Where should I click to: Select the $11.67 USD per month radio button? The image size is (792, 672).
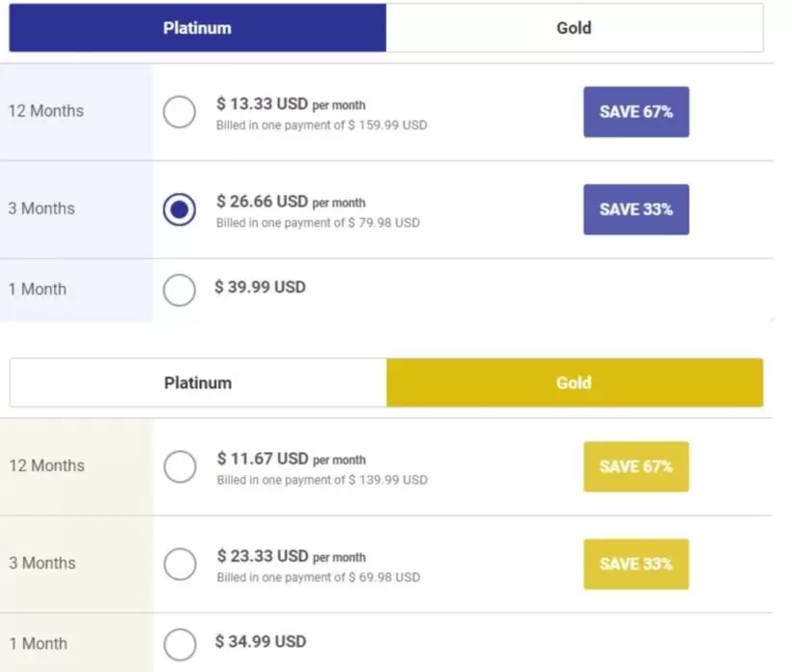point(180,466)
